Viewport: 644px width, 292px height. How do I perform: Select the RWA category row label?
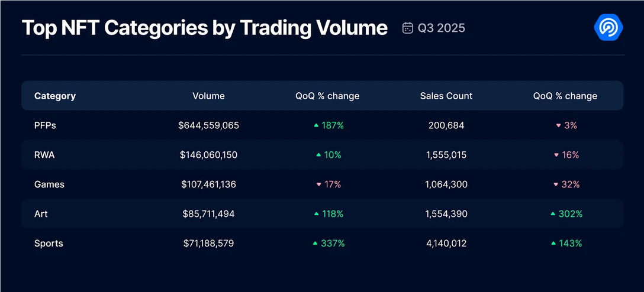(x=45, y=155)
